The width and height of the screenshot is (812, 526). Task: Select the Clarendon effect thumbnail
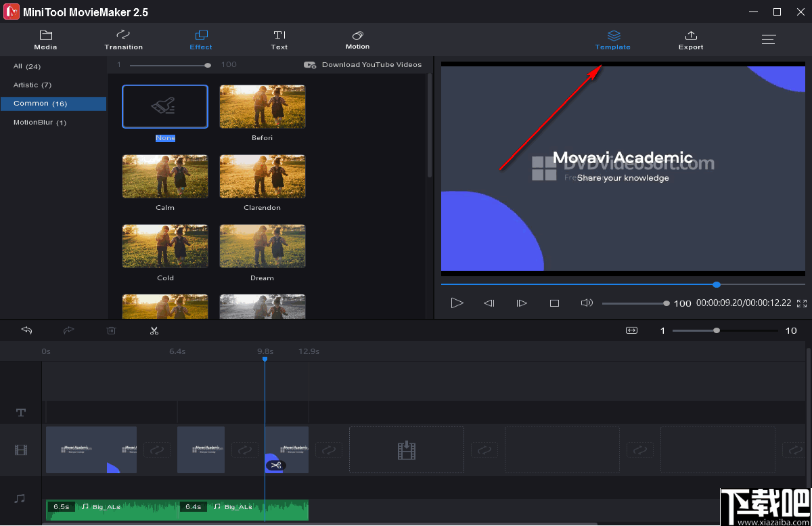pyautogui.click(x=263, y=176)
